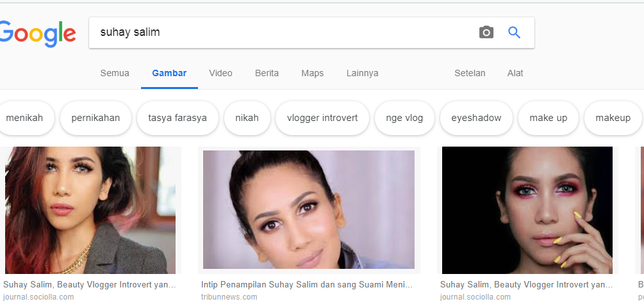644x306 pixels.
Task: Filter by the pernikahan chip
Action: point(95,118)
